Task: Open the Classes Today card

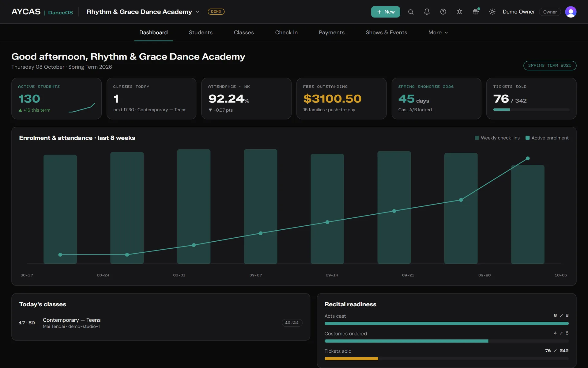Action: (151, 98)
